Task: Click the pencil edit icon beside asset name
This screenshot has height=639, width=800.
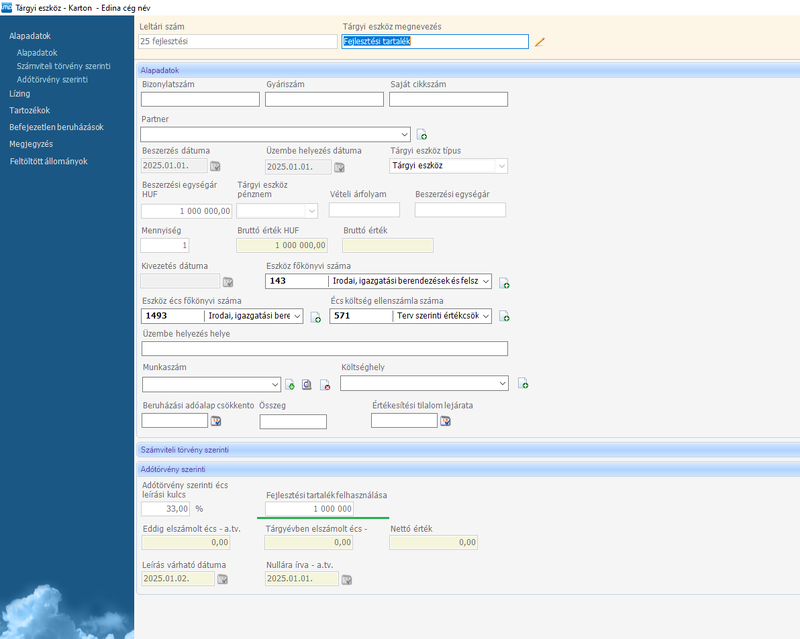Action: tap(540, 42)
